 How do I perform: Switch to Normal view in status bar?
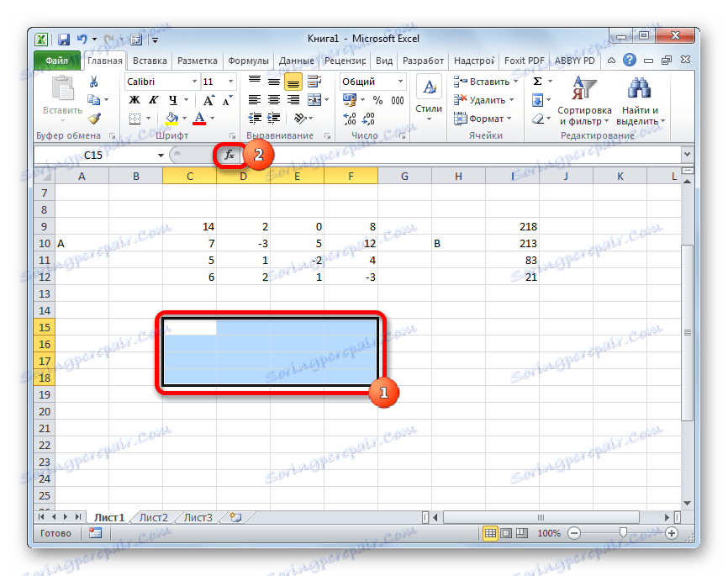[490, 533]
